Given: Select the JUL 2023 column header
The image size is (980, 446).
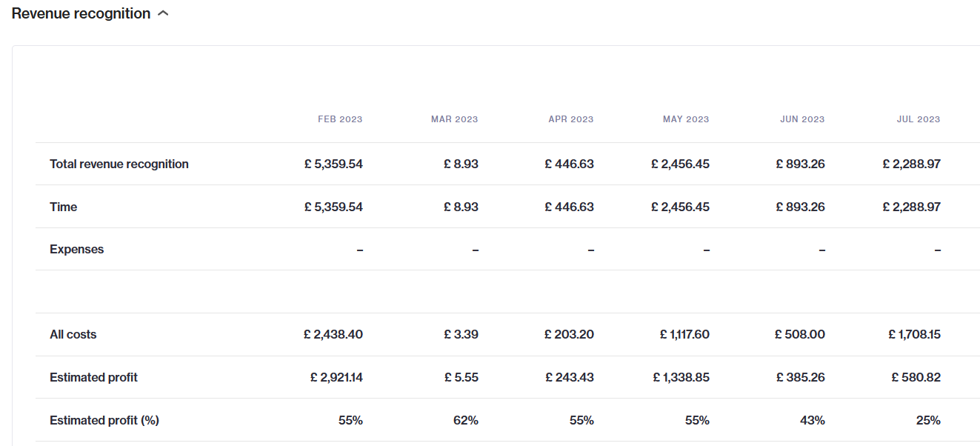Looking at the screenshot, I should 919,119.
